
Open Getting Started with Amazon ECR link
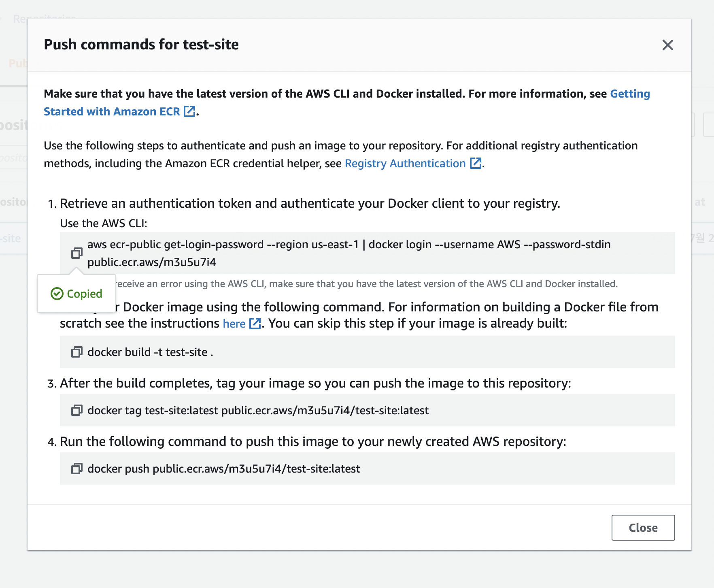tap(112, 111)
